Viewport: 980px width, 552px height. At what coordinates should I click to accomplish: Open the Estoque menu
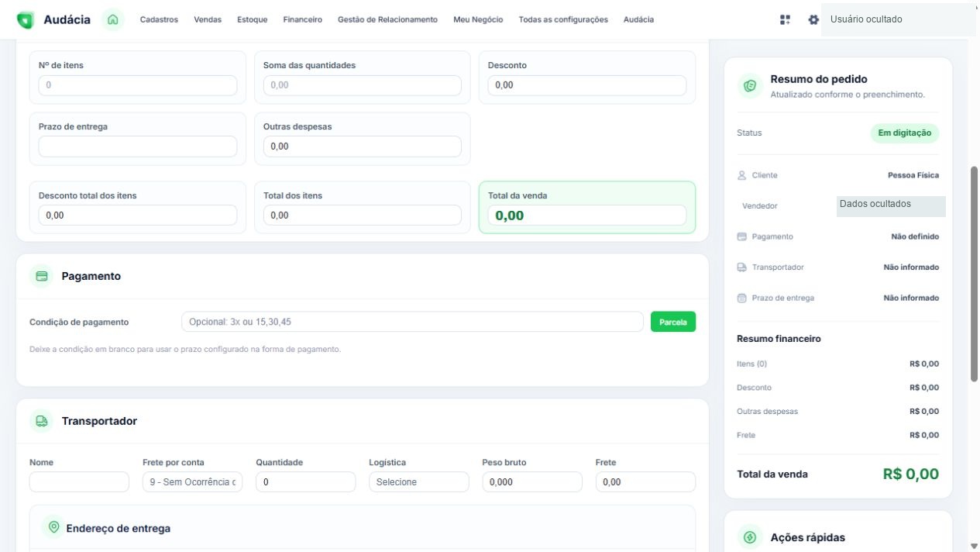(x=253, y=20)
